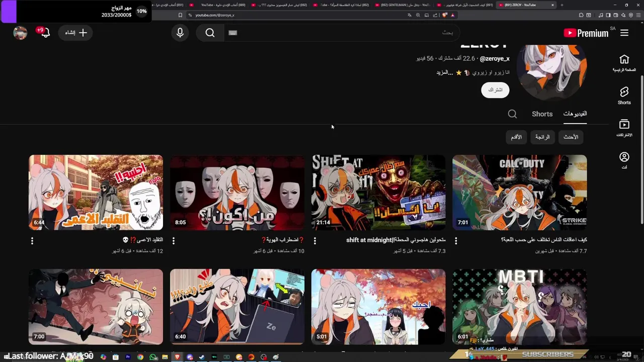Open Subscriptions in the sidebar
644x362 pixels.
(x=624, y=128)
